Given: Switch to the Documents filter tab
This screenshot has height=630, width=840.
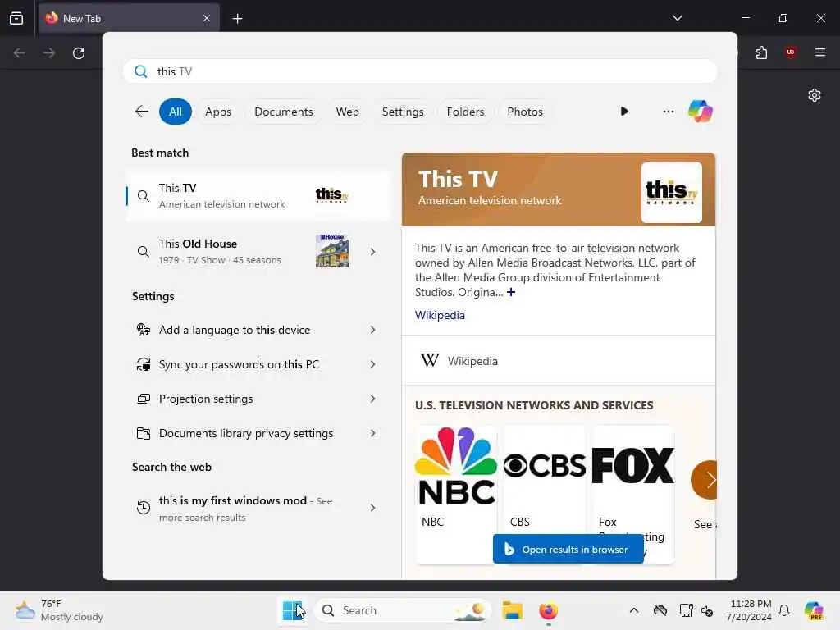Looking at the screenshot, I should click(283, 112).
